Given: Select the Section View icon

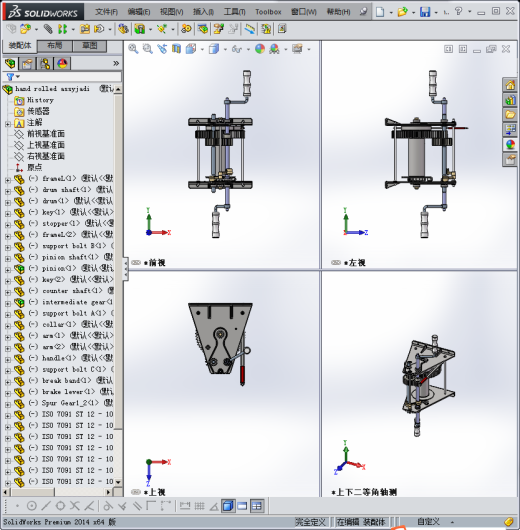Looking at the screenshot, I should [x=176, y=49].
